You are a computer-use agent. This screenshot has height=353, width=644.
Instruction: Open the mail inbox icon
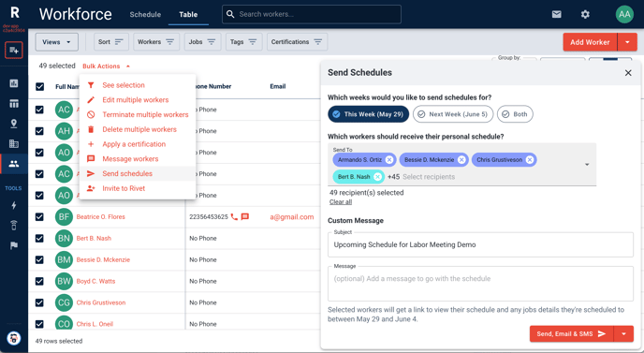(x=557, y=14)
